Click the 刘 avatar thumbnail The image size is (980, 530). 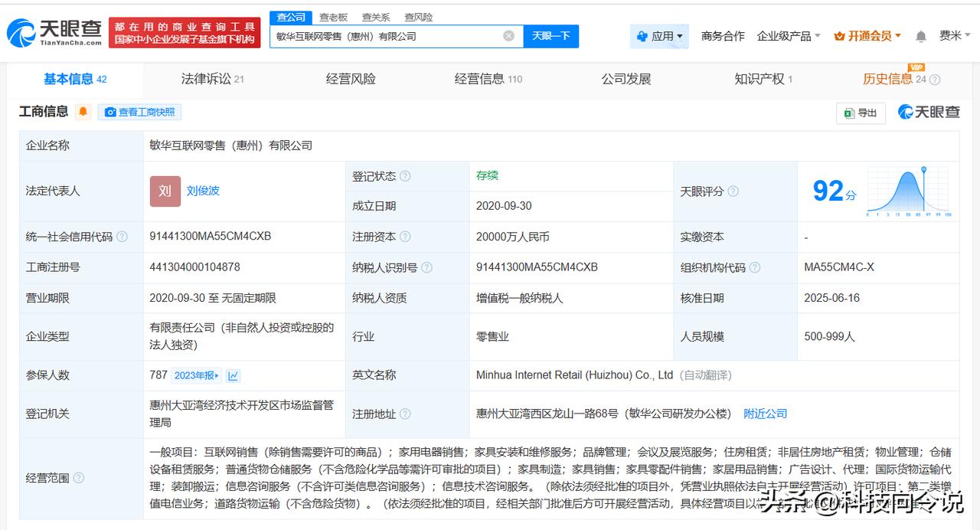[165, 191]
